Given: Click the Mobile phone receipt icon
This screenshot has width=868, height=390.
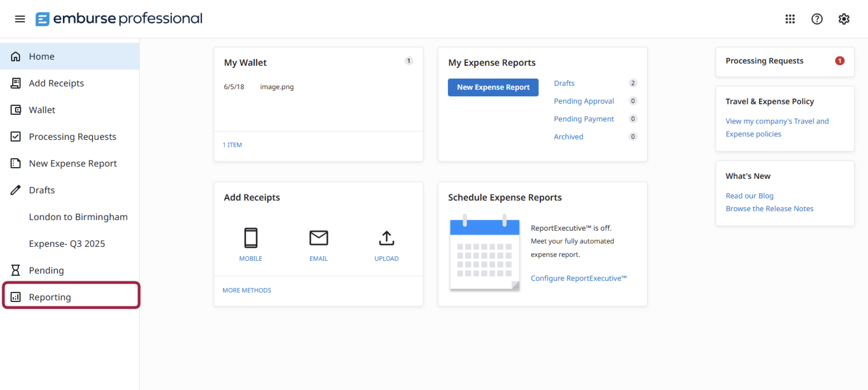Looking at the screenshot, I should click(x=250, y=238).
